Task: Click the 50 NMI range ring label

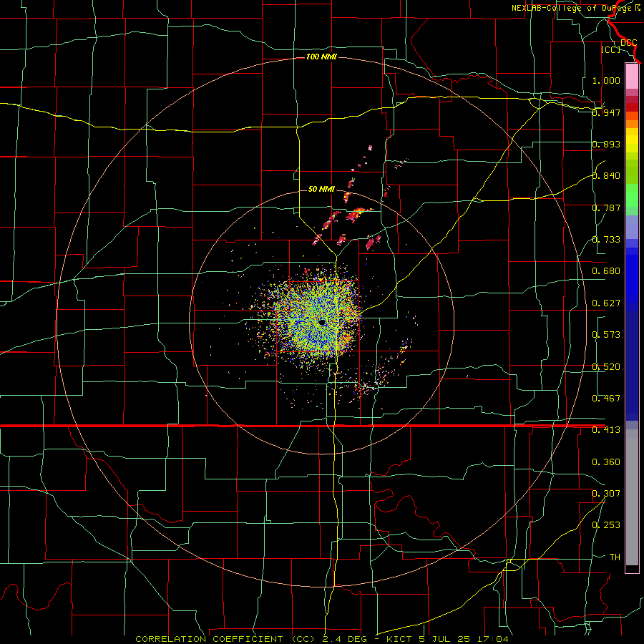Action: 321,189
